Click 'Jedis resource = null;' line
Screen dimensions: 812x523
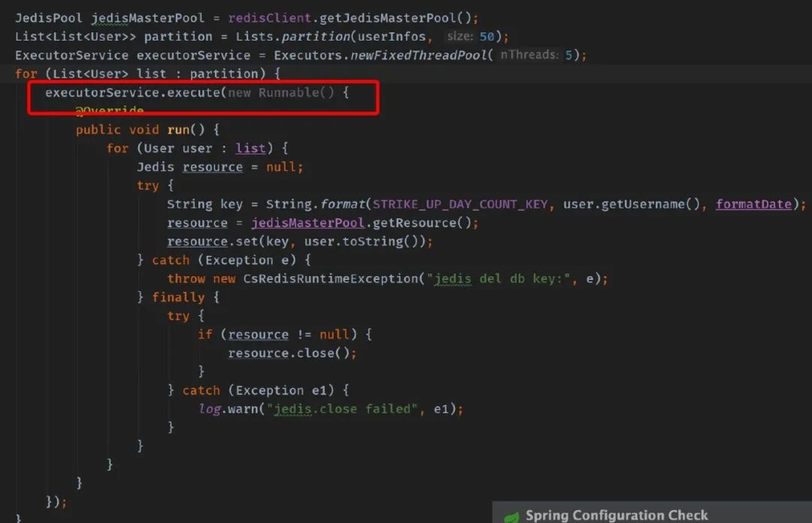tap(220, 167)
